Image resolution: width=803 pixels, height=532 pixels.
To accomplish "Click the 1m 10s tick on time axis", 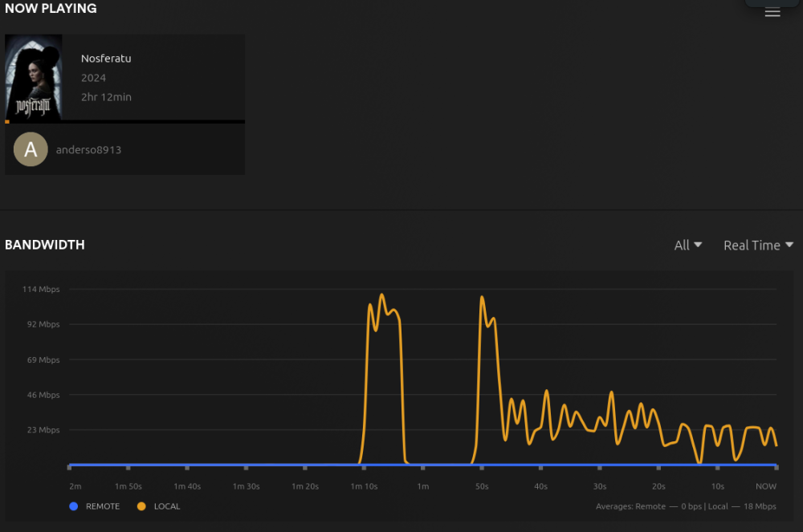I will tap(364, 486).
